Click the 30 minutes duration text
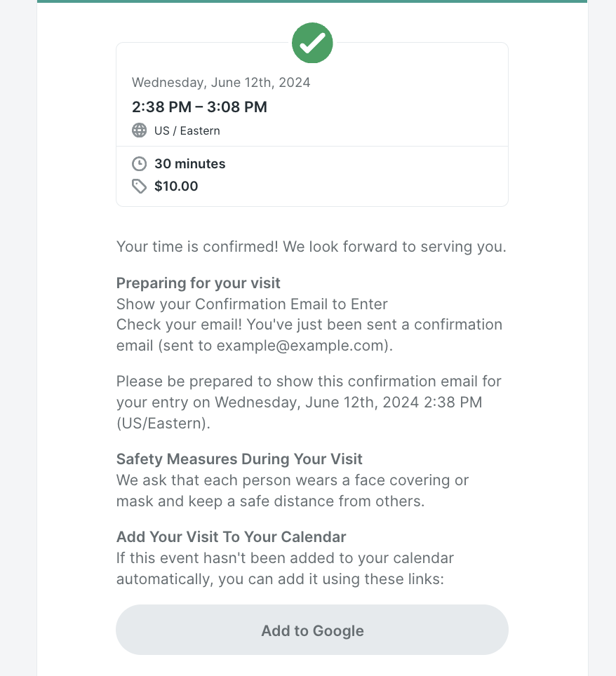The height and width of the screenshot is (676, 616). [x=190, y=164]
